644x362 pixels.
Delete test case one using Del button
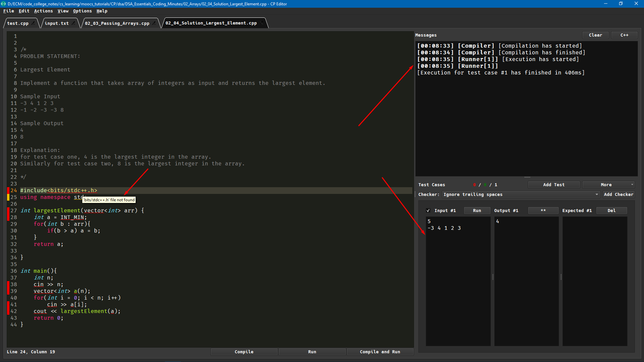coord(611,210)
